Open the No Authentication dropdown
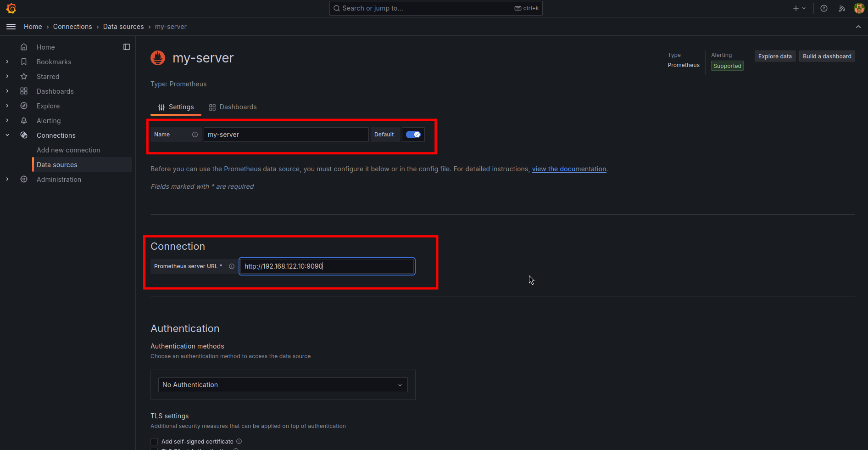The image size is (868, 450). (283, 385)
